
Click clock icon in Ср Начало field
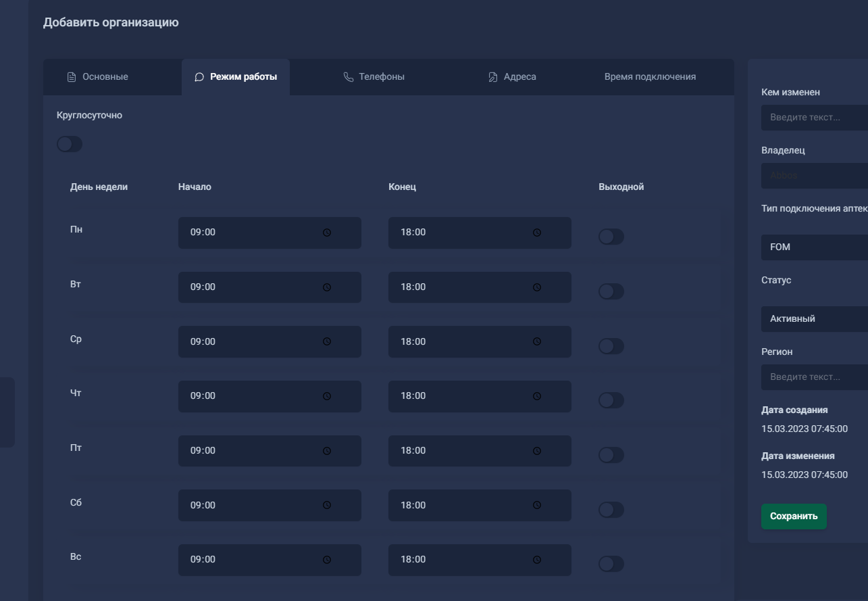(x=327, y=341)
